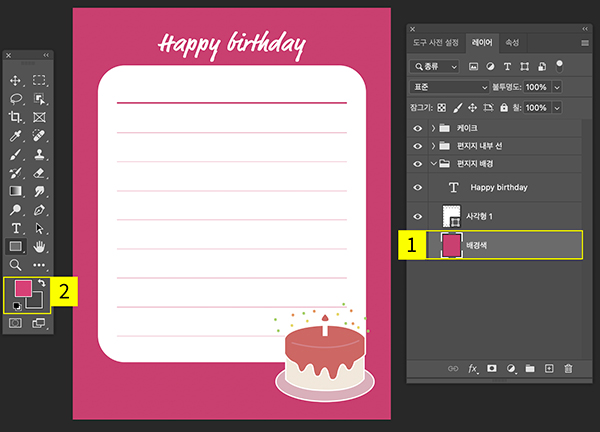600x432 pixels.
Task: Select the Smudge tool
Action: pos(39,191)
